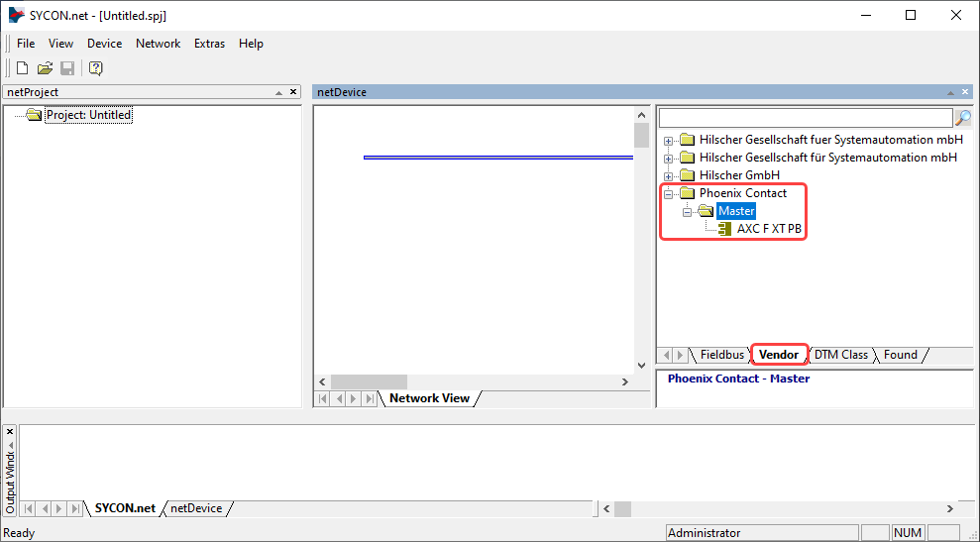Open the File menu
The width and height of the screenshot is (980, 542).
26,44
